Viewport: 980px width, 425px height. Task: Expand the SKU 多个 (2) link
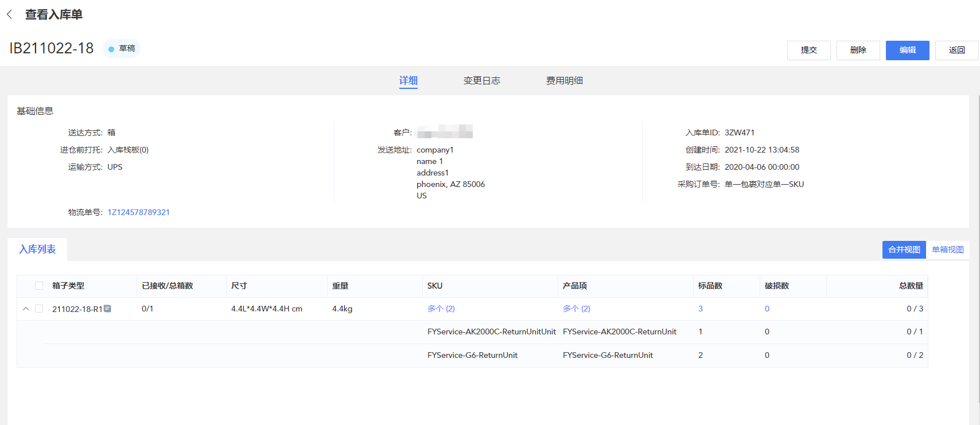click(x=441, y=309)
